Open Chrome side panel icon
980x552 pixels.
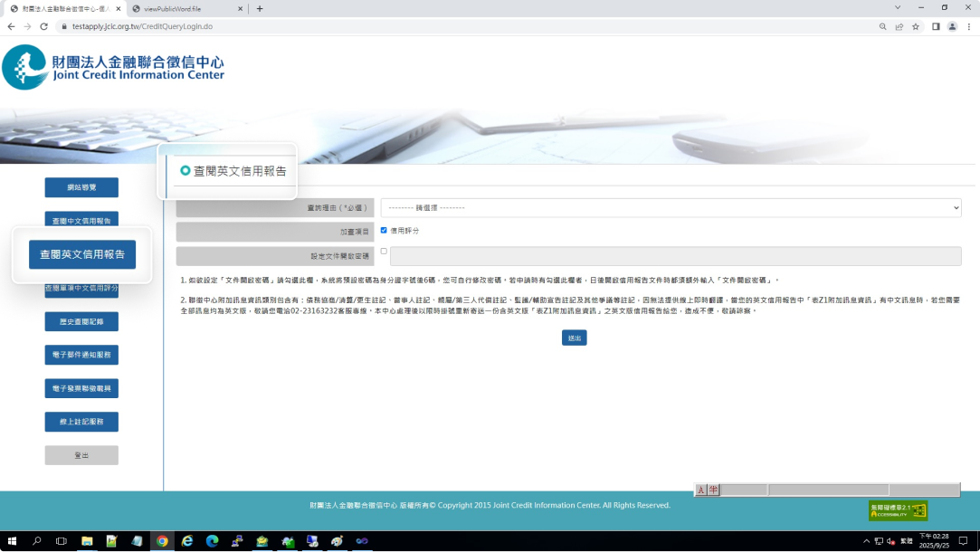936,27
